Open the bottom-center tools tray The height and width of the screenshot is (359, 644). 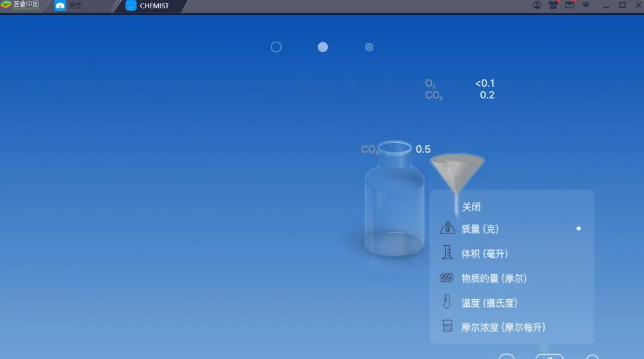(x=549, y=355)
